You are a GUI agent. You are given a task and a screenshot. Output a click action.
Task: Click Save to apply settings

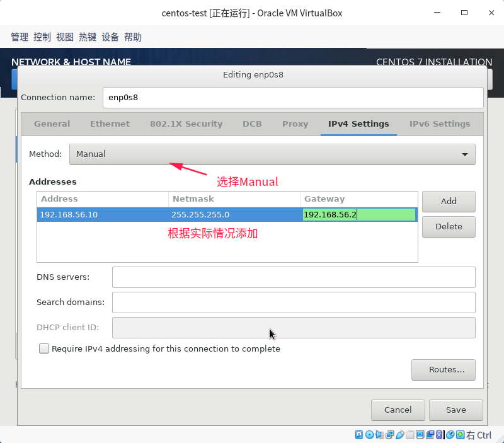pyautogui.click(x=455, y=410)
